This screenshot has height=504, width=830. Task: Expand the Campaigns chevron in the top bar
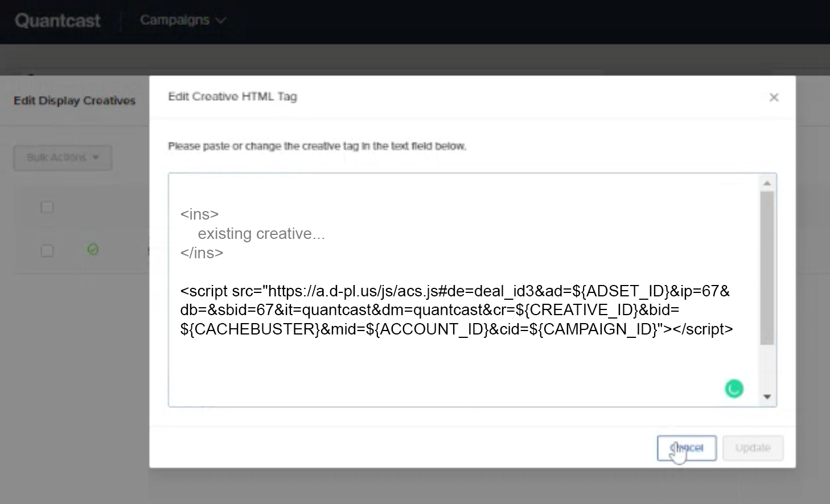(220, 20)
